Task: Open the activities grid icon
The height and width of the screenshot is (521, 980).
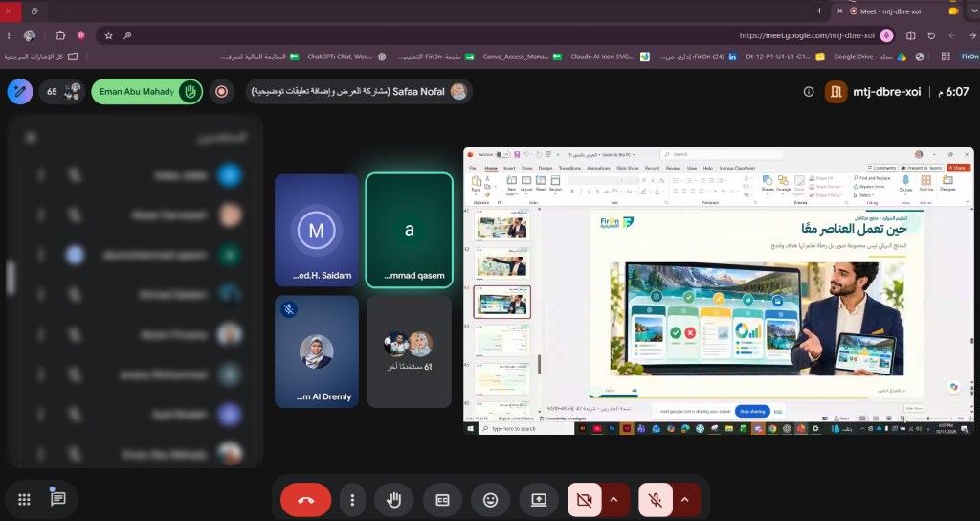Action: coord(24,499)
